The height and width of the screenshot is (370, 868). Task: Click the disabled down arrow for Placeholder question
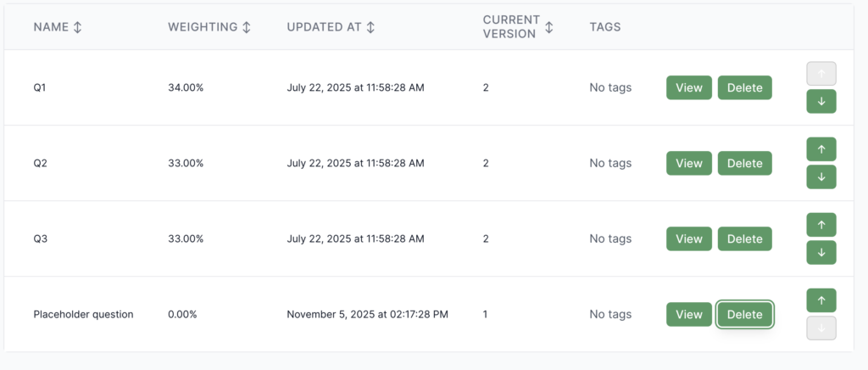pos(821,328)
